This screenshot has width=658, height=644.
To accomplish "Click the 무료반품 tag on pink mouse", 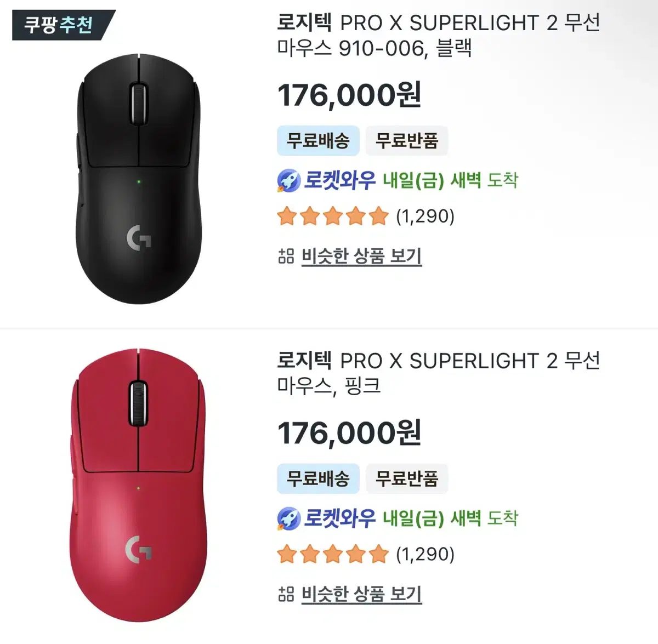I will (x=406, y=478).
